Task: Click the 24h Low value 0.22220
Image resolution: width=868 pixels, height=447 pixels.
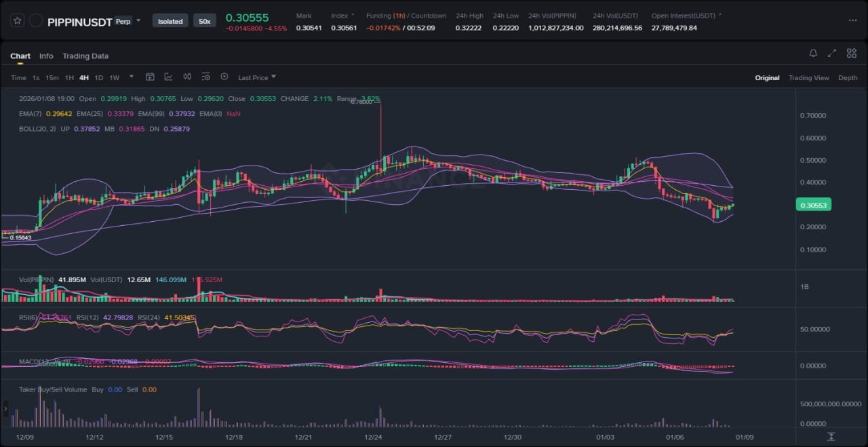Action: [x=505, y=28]
